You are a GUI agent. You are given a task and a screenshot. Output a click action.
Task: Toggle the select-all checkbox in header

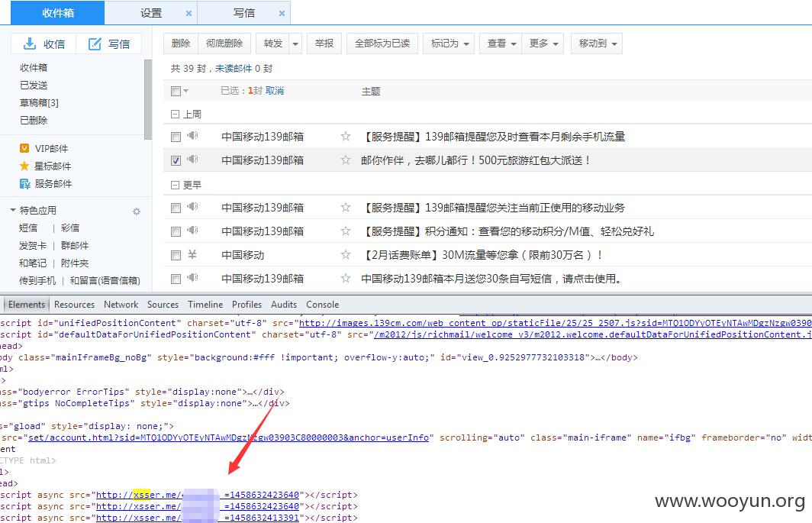[x=176, y=91]
